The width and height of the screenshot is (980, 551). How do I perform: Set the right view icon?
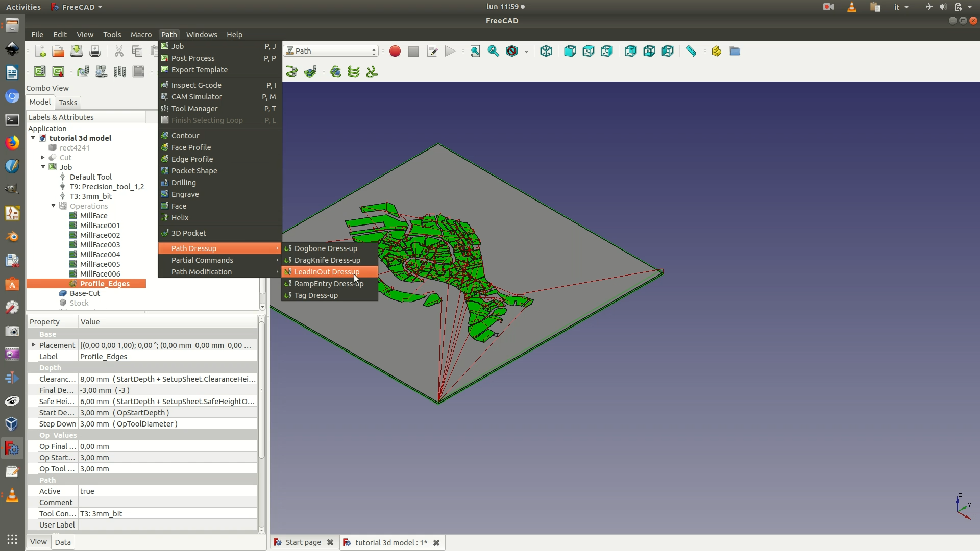pyautogui.click(x=607, y=51)
